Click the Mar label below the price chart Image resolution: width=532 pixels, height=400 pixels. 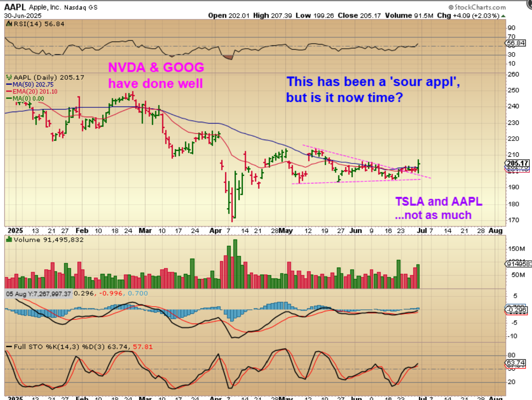(146, 231)
